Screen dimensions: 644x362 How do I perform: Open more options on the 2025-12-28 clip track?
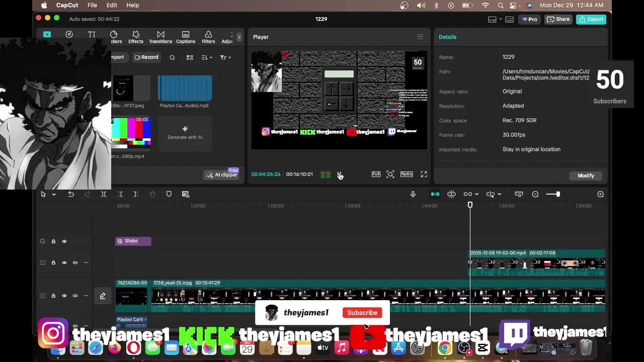[x=86, y=262]
